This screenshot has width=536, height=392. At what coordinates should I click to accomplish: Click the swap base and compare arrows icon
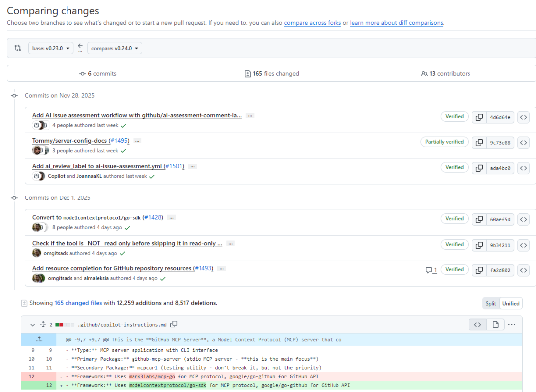(x=18, y=48)
